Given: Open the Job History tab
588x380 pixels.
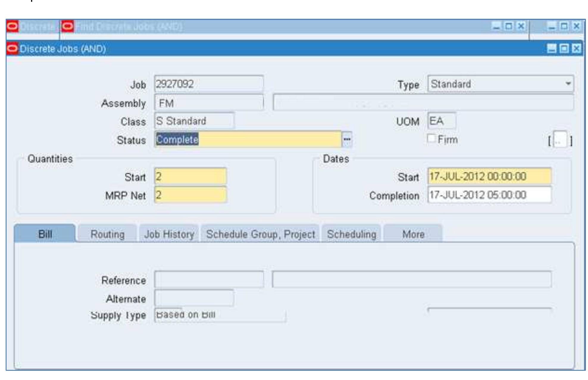Looking at the screenshot, I should tap(169, 234).
